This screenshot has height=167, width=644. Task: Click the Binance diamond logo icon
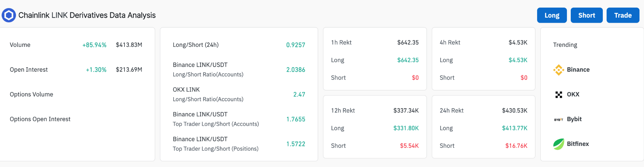pyautogui.click(x=558, y=70)
